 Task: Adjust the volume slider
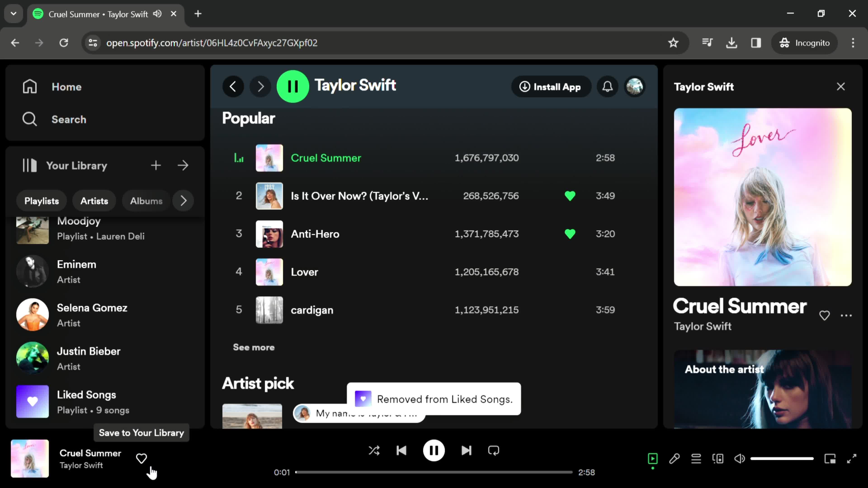[782, 458]
